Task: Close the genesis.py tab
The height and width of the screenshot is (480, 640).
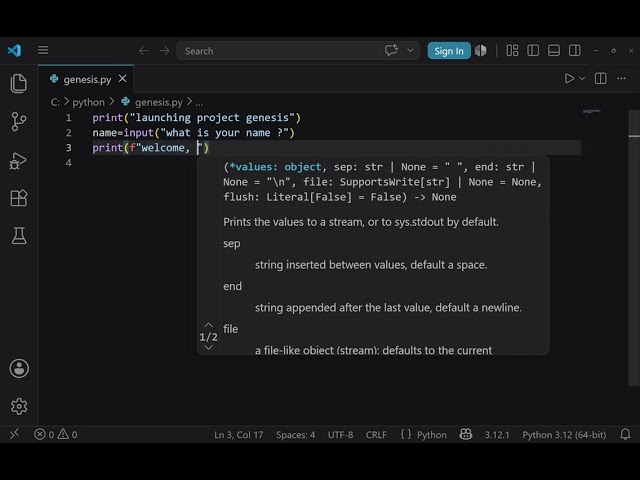Action: [122, 78]
